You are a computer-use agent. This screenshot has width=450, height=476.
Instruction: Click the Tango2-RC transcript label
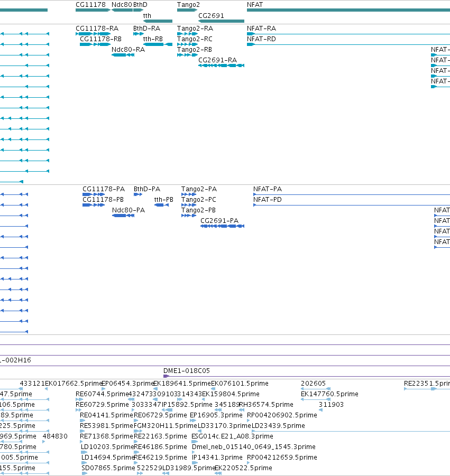tap(195, 39)
